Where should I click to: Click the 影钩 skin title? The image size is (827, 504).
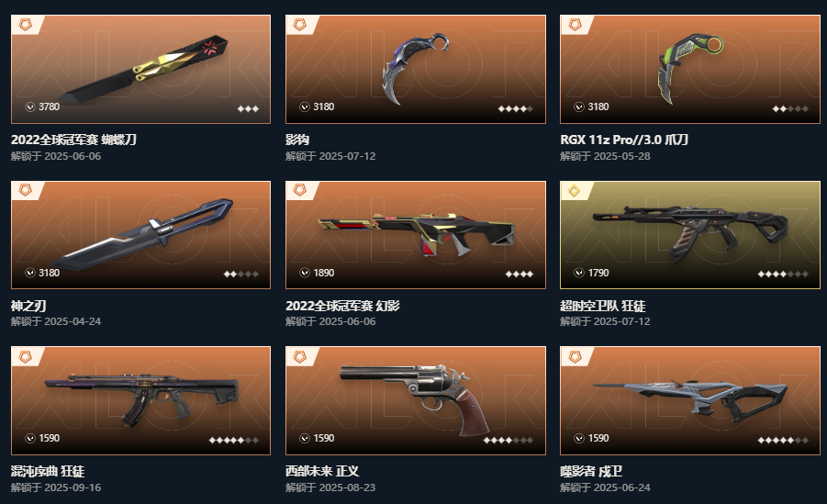297,140
